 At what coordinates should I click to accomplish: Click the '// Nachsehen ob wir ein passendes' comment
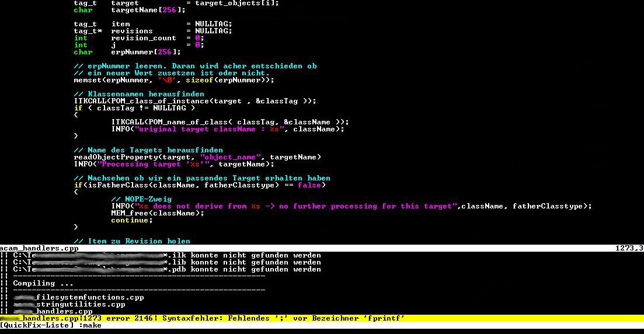202,178
